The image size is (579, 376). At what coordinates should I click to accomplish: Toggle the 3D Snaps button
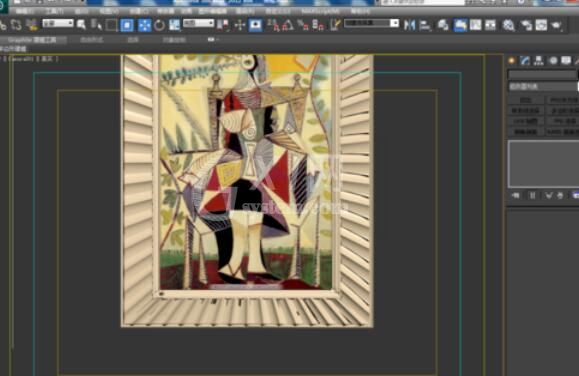coord(273,25)
